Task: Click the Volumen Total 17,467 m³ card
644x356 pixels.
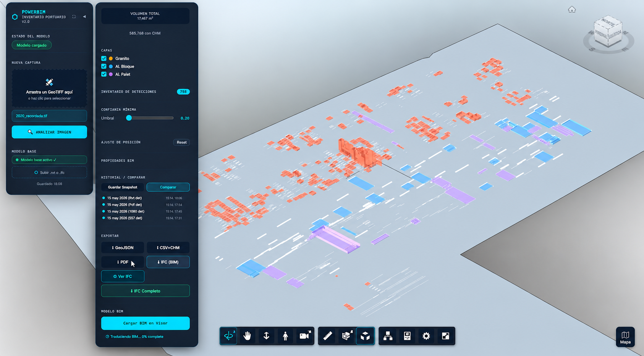Action: [145, 16]
